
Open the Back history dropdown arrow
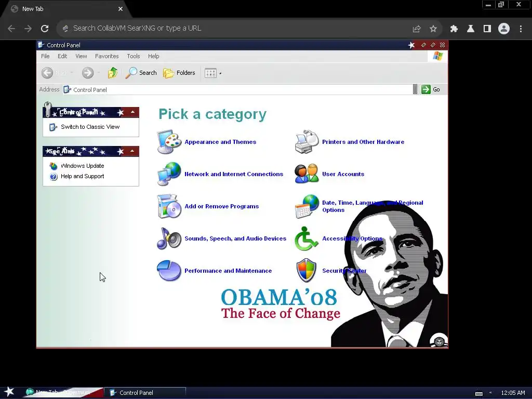pyautogui.click(x=72, y=73)
